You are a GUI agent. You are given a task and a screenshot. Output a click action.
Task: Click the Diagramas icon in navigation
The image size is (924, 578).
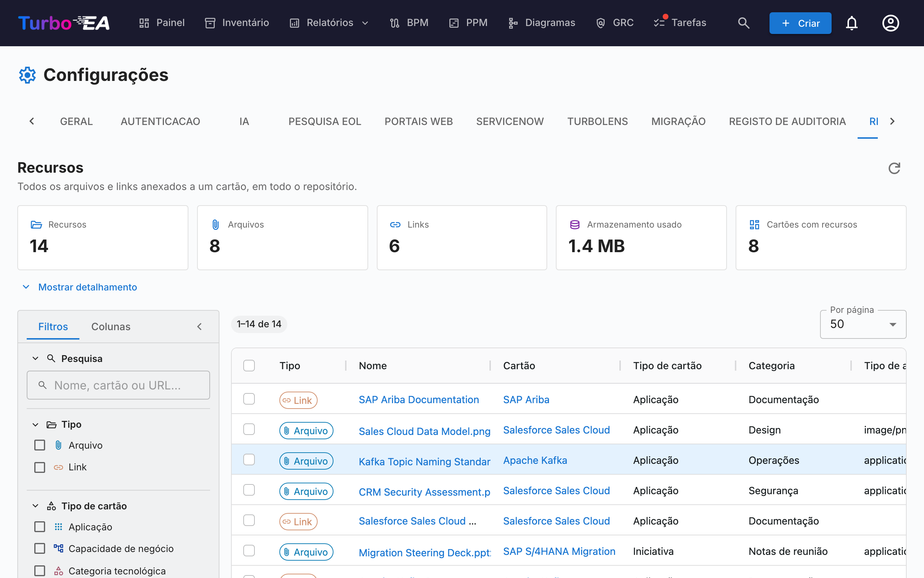coord(513,23)
